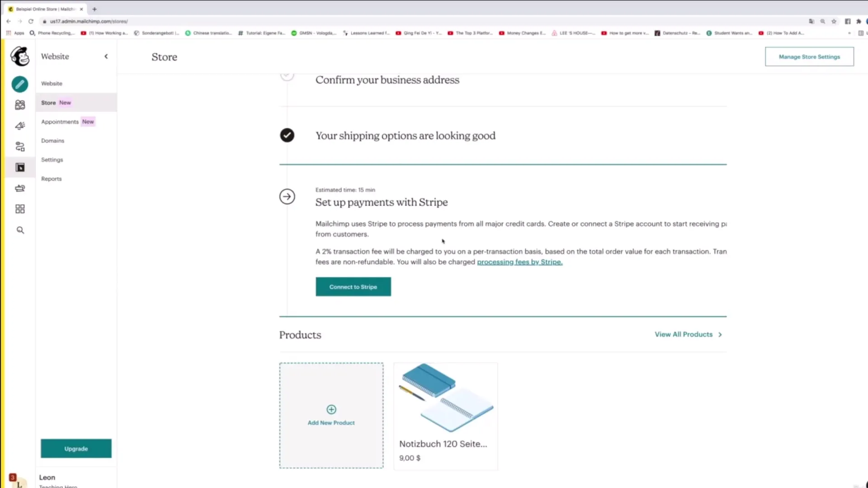The height and width of the screenshot is (488, 868).
Task: Open The Top 3 Platfor... bookmark
Action: (x=470, y=33)
